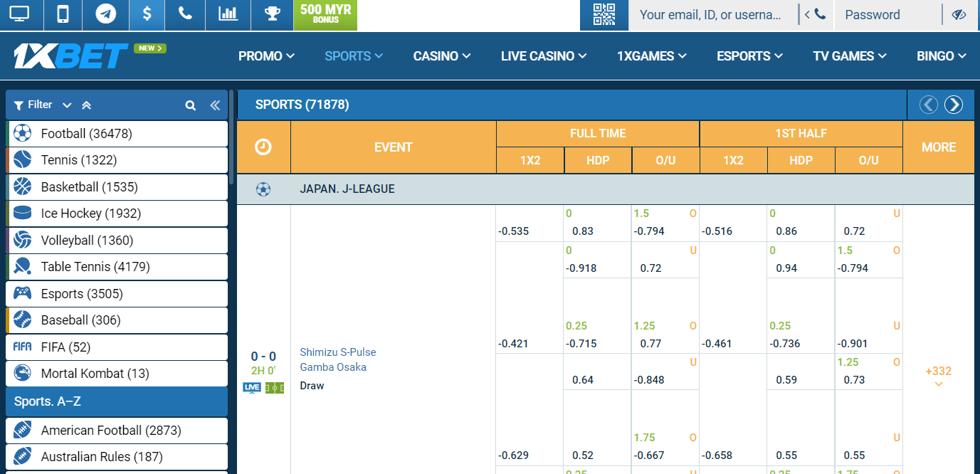Collapse sidebar with double left arrows
This screenshot has height=474, width=980.
(215, 105)
